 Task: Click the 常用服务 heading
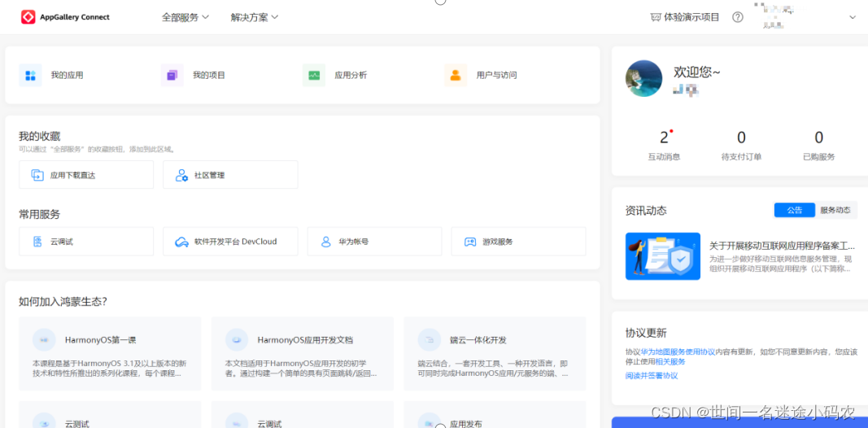pos(39,214)
